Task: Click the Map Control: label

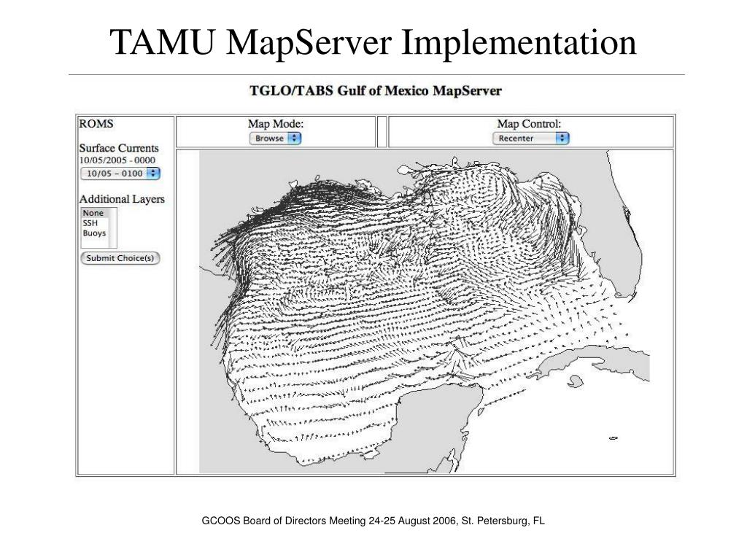Action: 530,124
